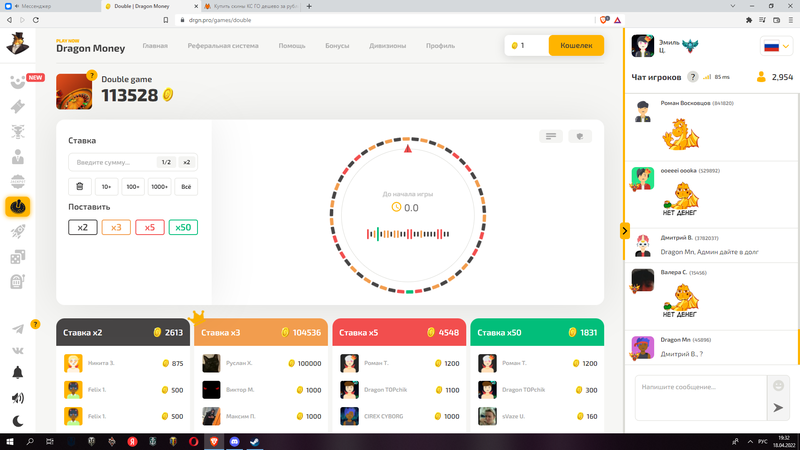Bet everything with Всё button
This screenshot has width=800, height=450.
click(x=186, y=187)
